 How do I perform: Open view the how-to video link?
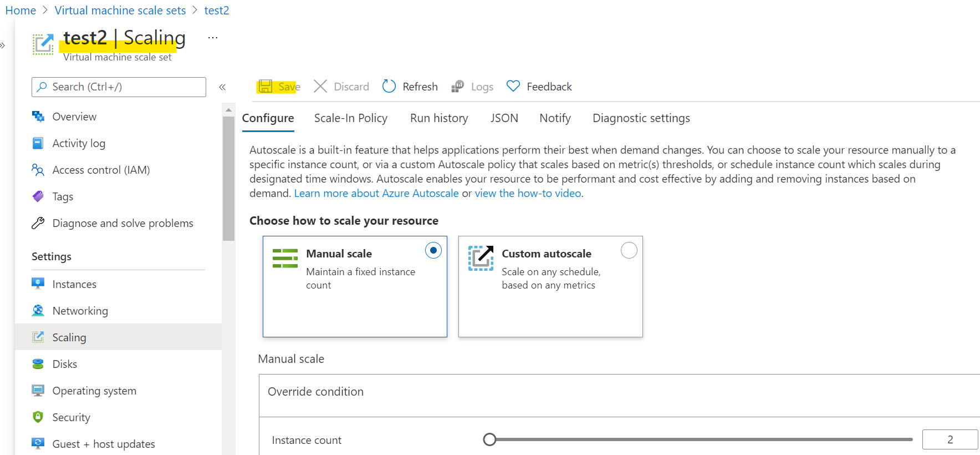click(528, 193)
